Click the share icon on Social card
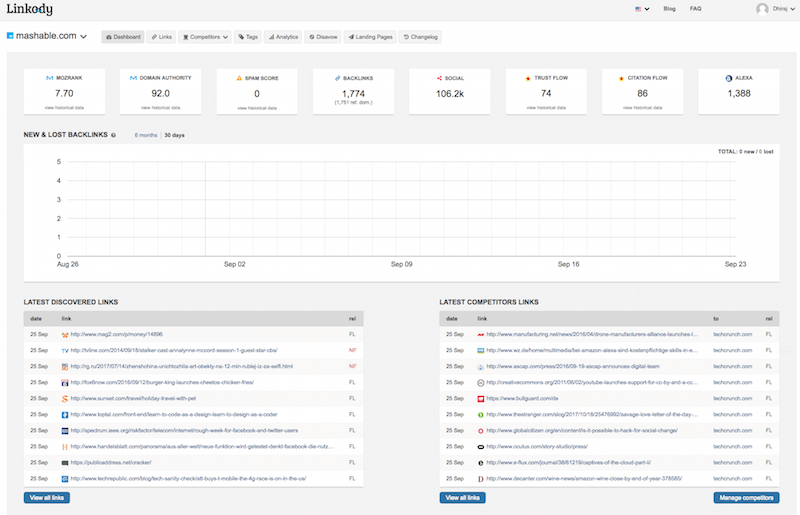This screenshot has height=515, width=800. (439, 78)
